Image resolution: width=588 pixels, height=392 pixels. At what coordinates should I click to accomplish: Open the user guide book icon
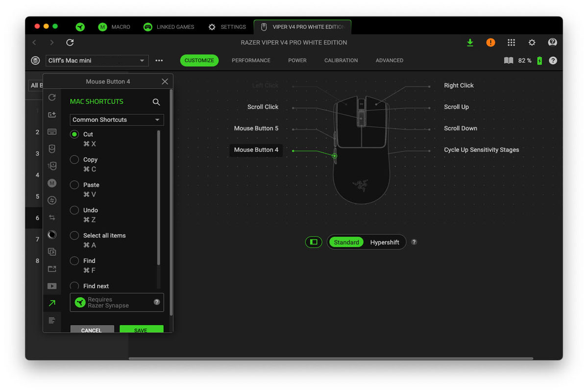point(509,60)
